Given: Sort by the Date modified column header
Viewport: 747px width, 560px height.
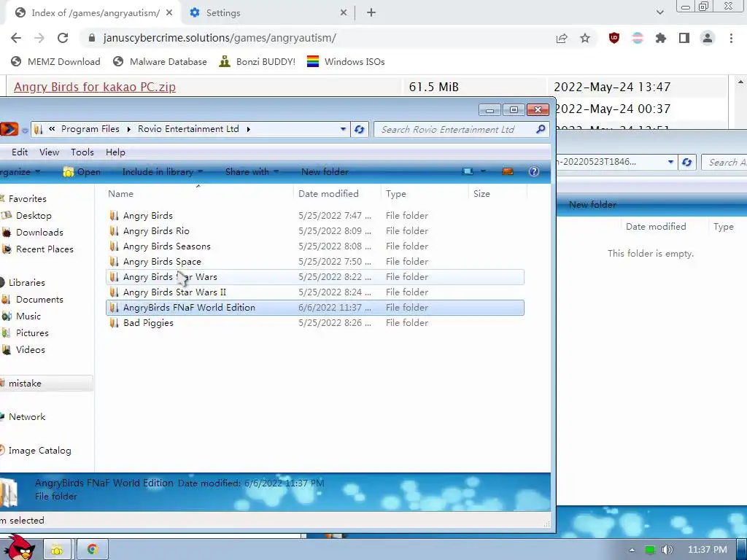Looking at the screenshot, I should (x=337, y=194).
